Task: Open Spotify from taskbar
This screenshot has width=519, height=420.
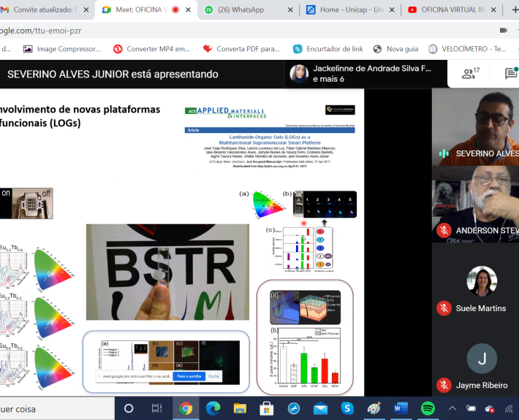Action: pyautogui.click(x=428, y=409)
